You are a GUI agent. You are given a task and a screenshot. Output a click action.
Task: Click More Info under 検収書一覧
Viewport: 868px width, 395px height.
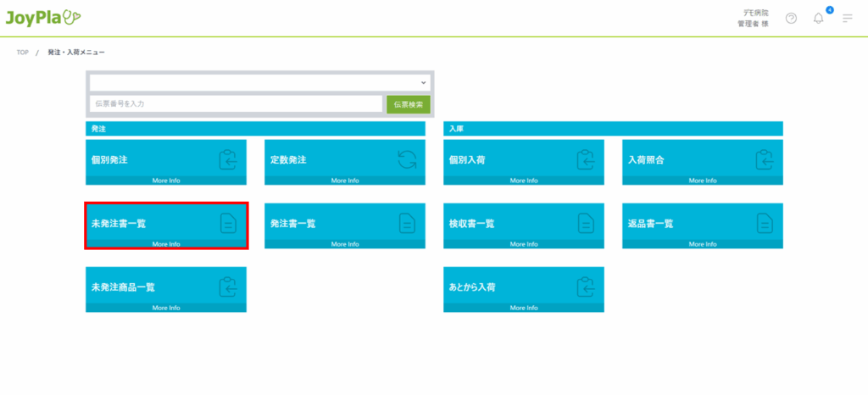click(x=523, y=244)
